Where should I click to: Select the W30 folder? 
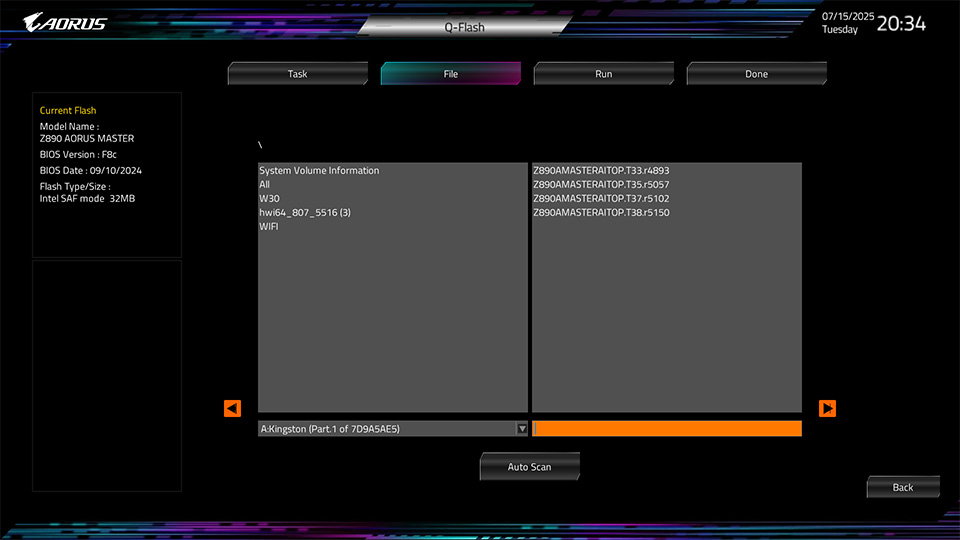pos(269,199)
